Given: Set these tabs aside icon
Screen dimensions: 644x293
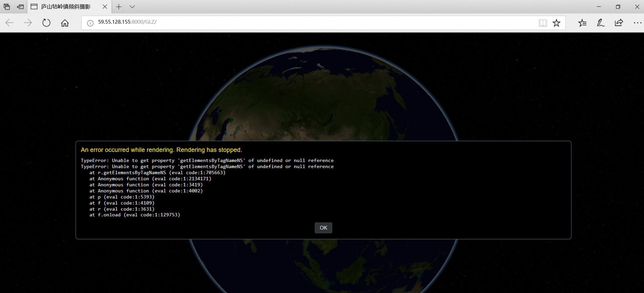Looking at the screenshot, I should (x=20, y=7).
